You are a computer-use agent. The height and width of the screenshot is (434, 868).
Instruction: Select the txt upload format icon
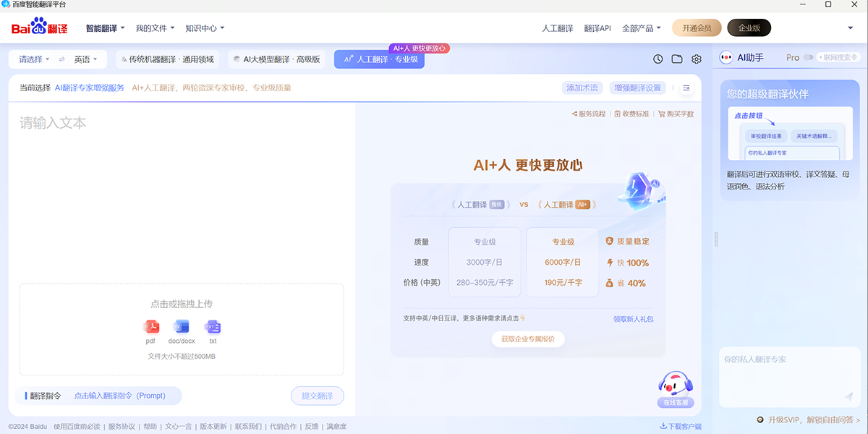(x=213, y=327)
